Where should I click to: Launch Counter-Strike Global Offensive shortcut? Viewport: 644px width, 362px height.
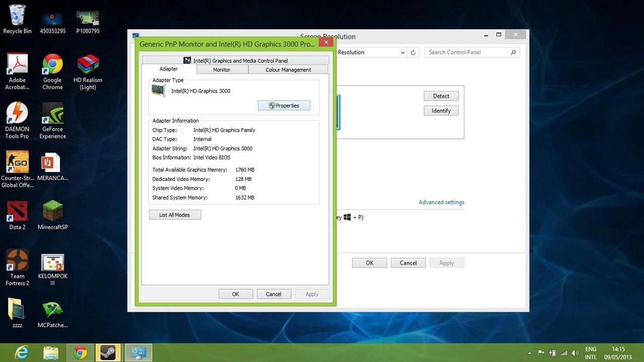(17, 169)
